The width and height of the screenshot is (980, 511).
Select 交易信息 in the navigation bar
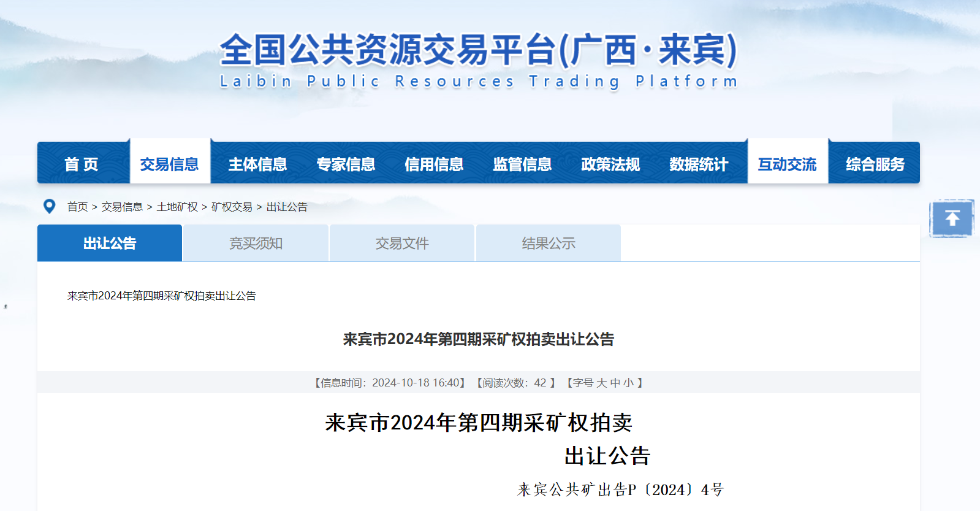click(x=169, y=164)
